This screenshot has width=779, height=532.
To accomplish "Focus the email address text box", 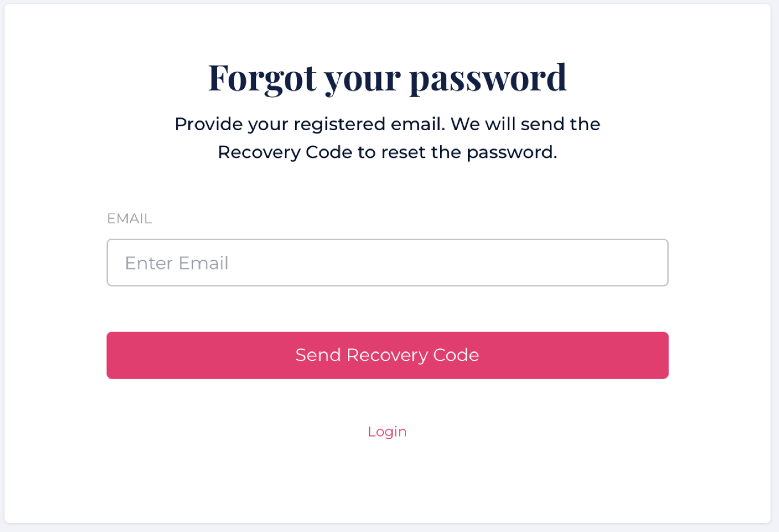I will tap(387, 263).
